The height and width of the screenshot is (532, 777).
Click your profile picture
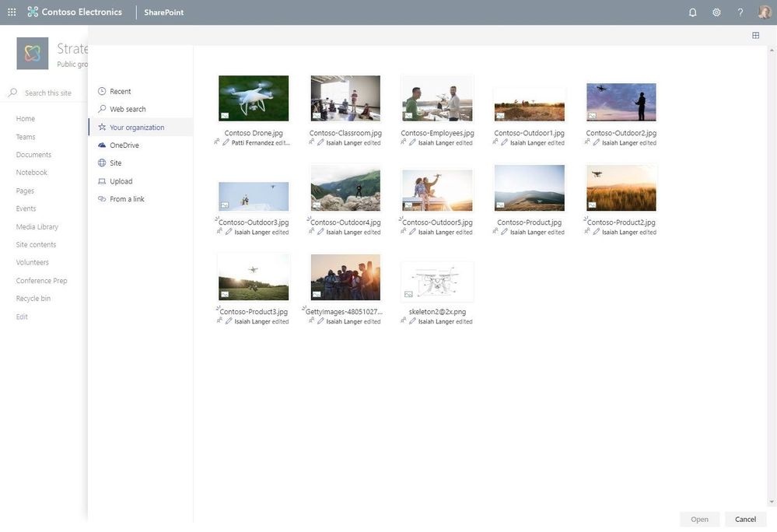pos(764,12)
